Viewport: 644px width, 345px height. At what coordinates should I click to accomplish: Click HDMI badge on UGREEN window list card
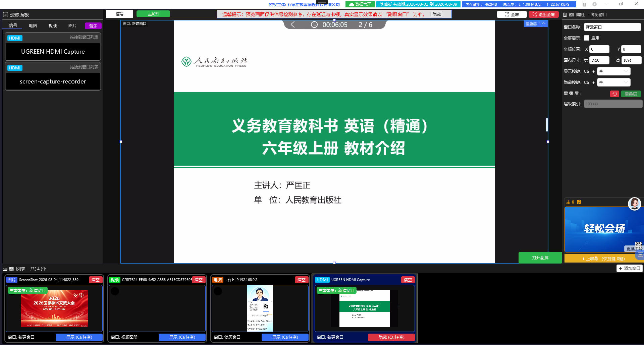point(322,280)
